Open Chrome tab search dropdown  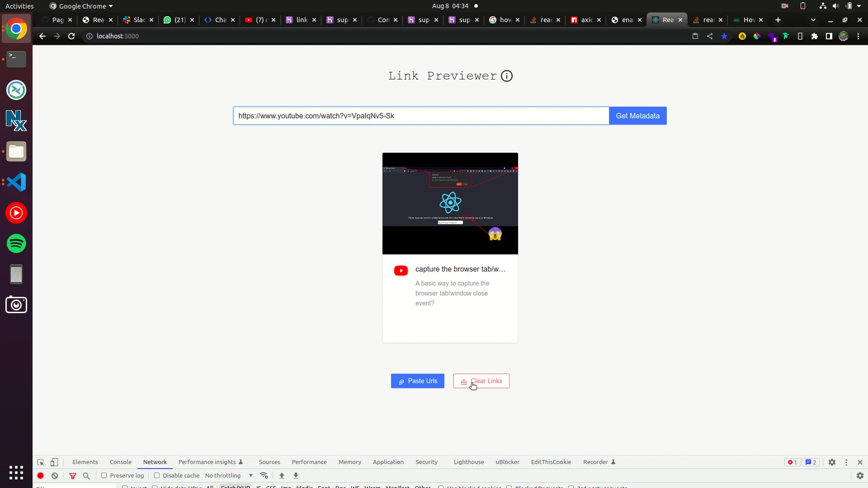[x=813, y=20]
